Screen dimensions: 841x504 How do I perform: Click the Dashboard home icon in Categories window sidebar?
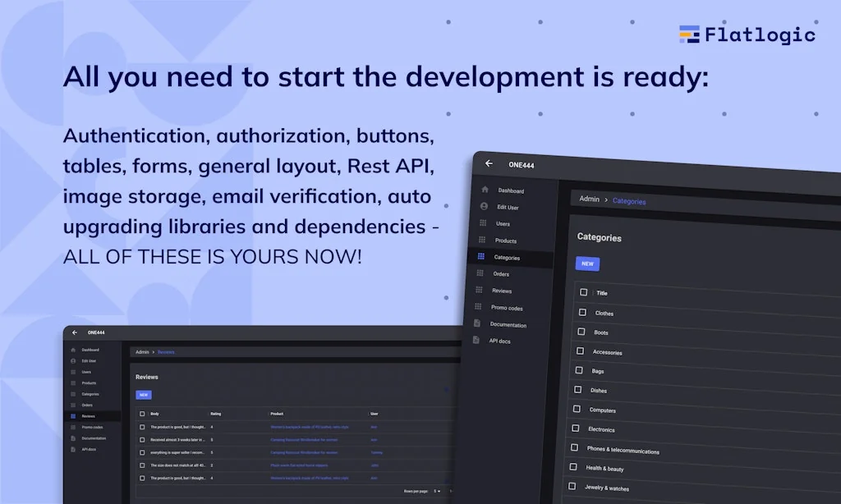coord(485,190)
